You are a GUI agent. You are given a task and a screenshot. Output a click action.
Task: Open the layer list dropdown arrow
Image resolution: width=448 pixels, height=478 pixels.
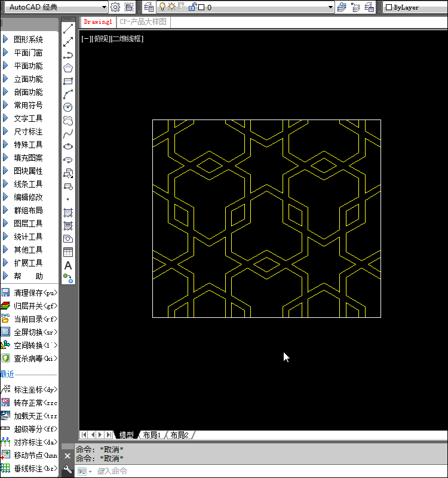click(x=330, y=7)
